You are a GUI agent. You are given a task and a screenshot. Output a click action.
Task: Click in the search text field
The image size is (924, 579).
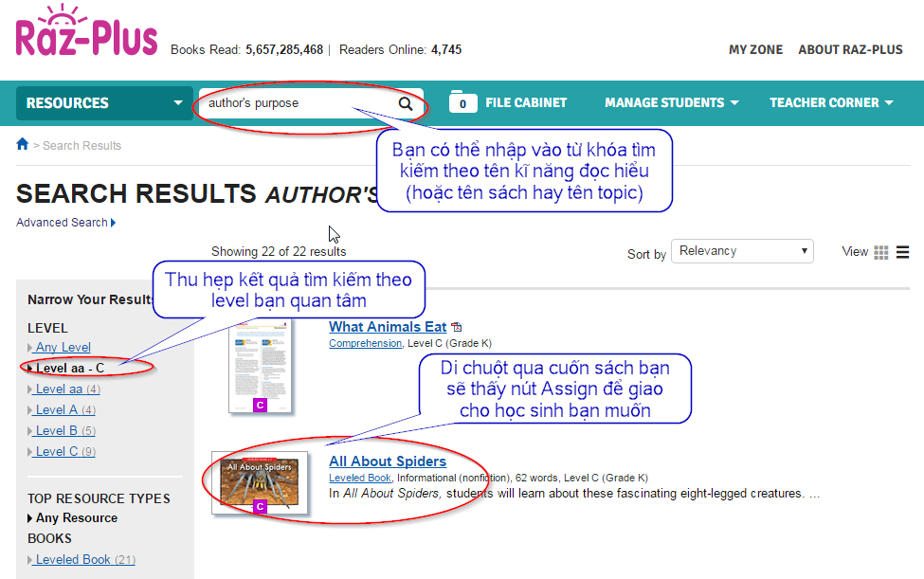(x=294, y=103)
